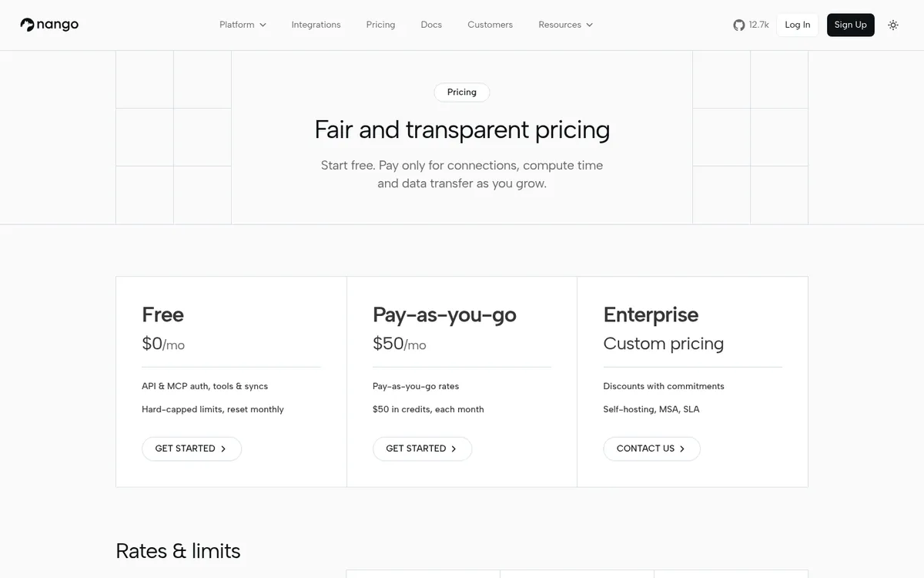Open the GitHub 12.7k stars link
Image resolution: width=924 pixels, height=578 pixels.
point(751,25)
